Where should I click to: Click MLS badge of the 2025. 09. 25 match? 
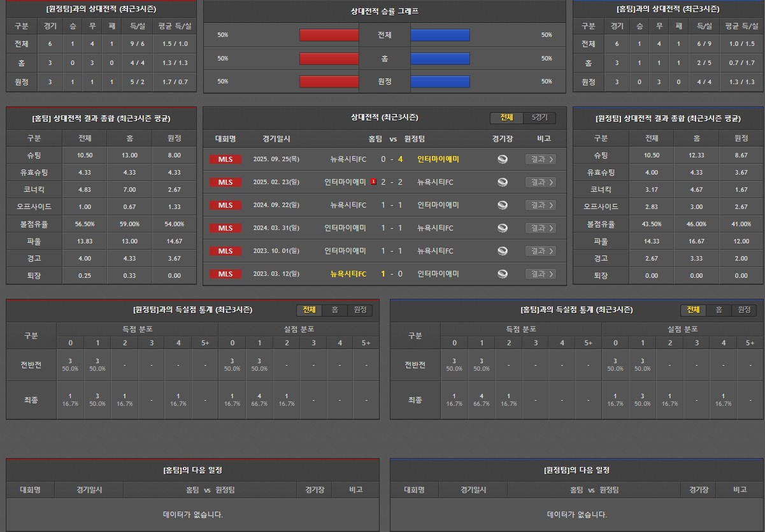coord(225,159)
